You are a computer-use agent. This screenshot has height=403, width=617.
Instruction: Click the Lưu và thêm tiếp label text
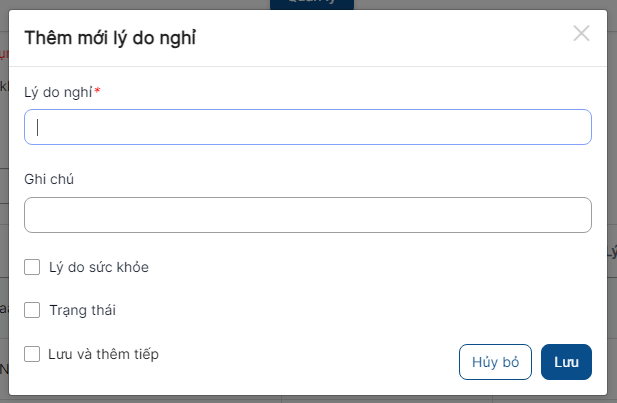click(103, 353)
